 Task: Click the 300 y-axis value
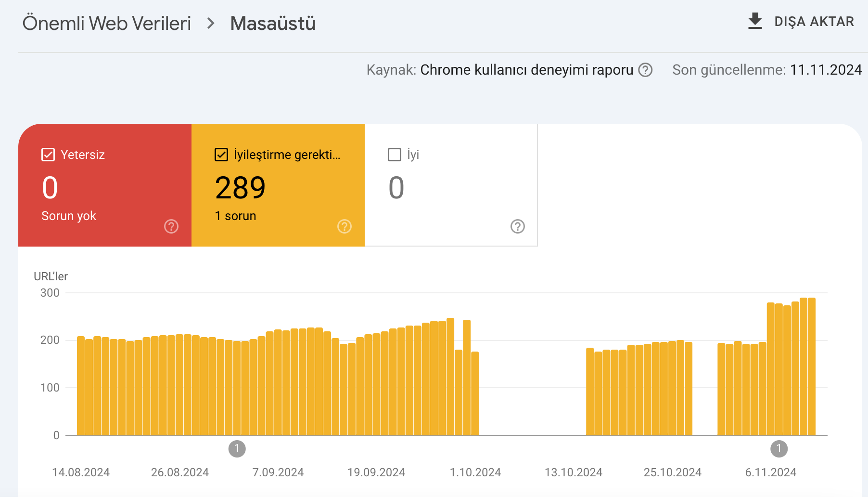(x=50, y=293)
